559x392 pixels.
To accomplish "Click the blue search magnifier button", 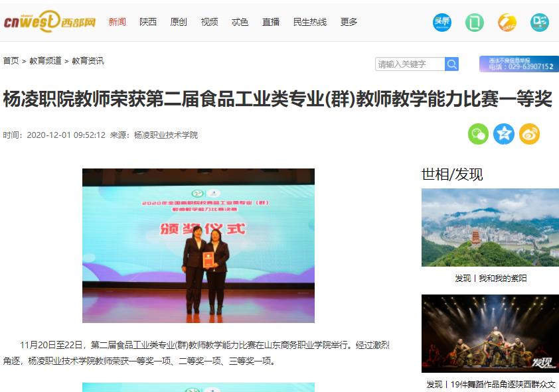I will [x=451, y=64].
